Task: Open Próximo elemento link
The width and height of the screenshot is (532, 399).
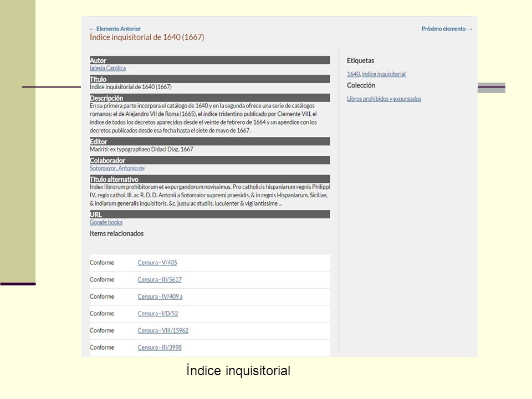Action: click(447, 29)
